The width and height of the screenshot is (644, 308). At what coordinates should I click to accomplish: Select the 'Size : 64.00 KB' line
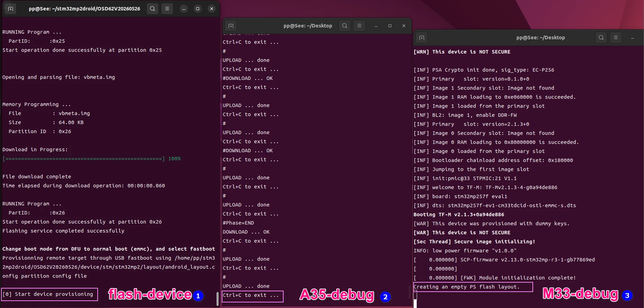pos(46,122)
